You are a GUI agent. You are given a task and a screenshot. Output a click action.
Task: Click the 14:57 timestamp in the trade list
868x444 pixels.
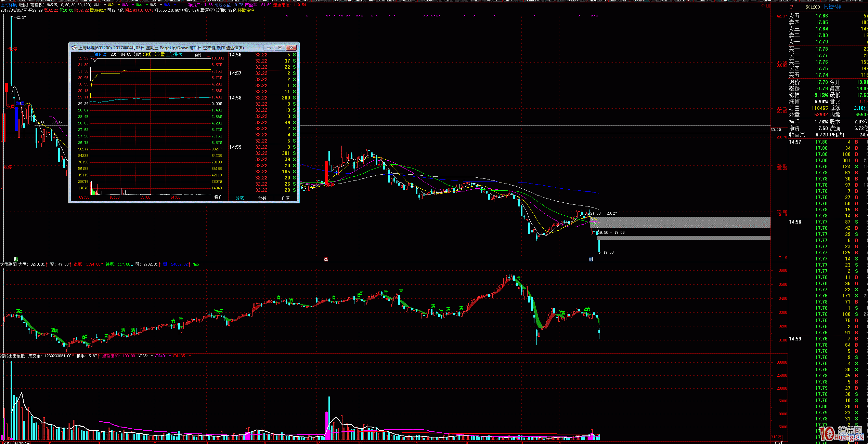[x=795, y=142]
